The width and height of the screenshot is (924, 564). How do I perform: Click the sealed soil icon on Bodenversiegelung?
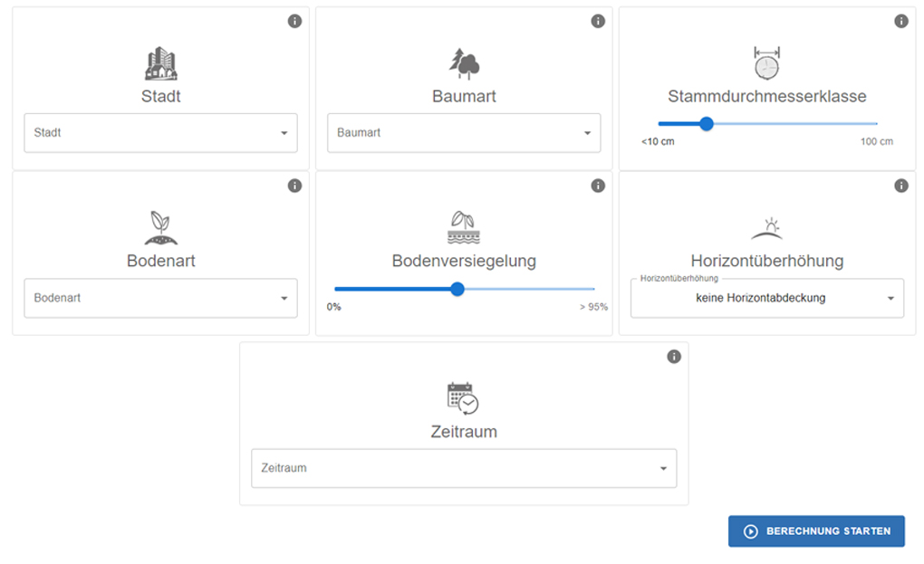pyautogui.click(x=463, y=225)
